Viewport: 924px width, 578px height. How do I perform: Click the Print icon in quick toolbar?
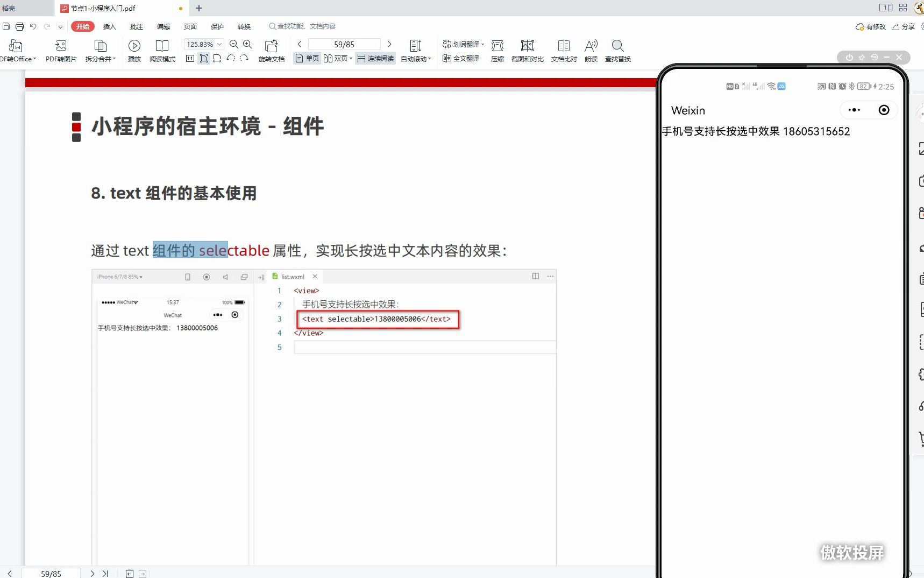pyautogui.click(x=20, y=26)
